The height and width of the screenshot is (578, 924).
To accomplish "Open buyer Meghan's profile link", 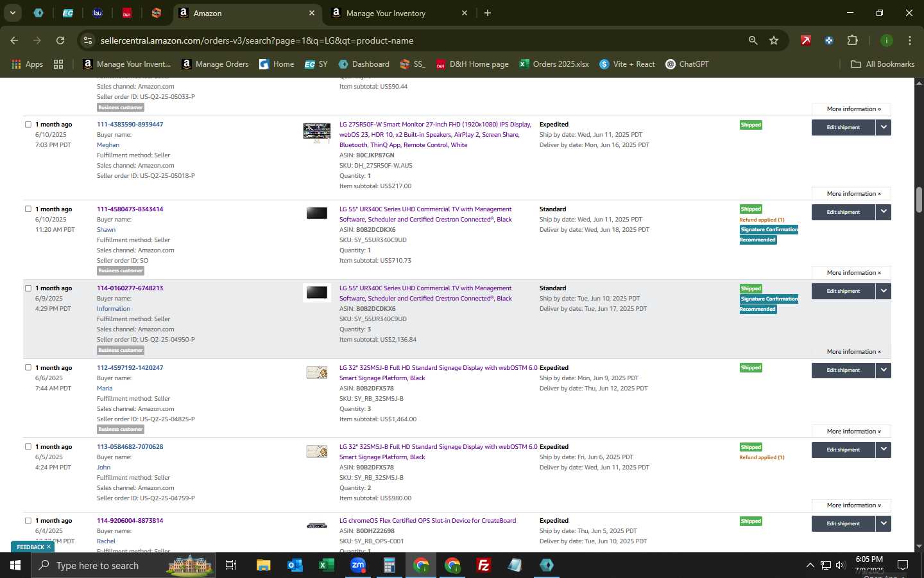I will tap(108, 145).
